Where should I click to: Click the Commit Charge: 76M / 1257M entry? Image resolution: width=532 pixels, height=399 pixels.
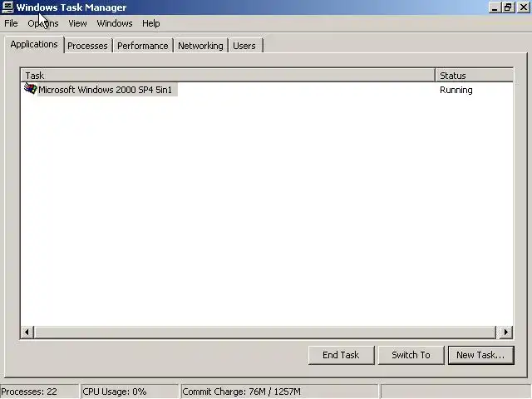click(279, 392)
